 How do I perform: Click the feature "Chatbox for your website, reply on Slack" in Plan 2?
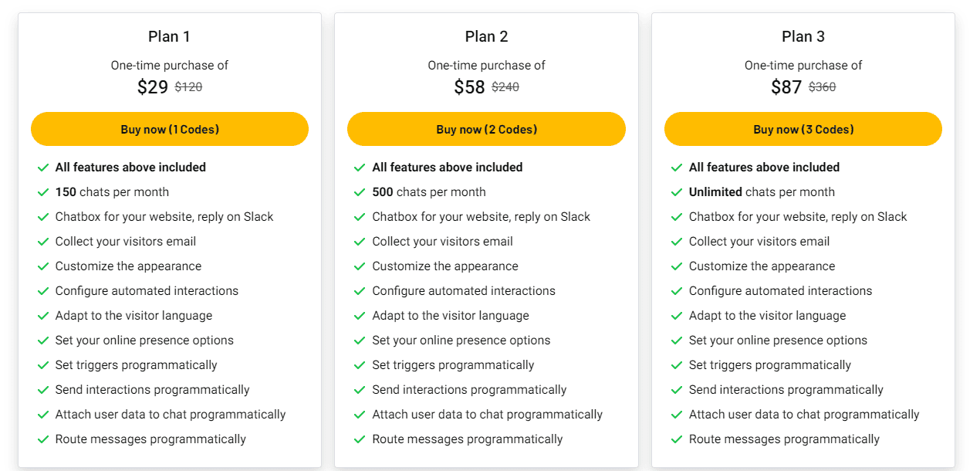481,216
